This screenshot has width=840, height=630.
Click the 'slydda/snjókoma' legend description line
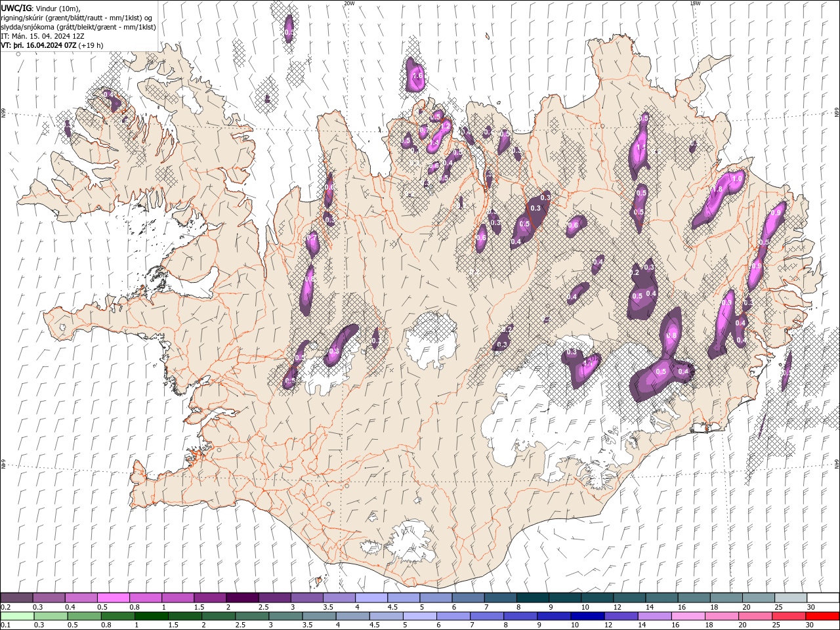click(78, 27)
